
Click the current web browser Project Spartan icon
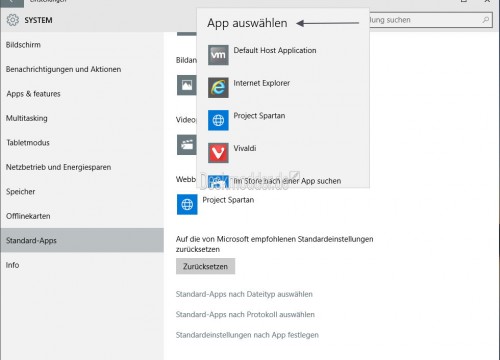click(x=187, y=204)
